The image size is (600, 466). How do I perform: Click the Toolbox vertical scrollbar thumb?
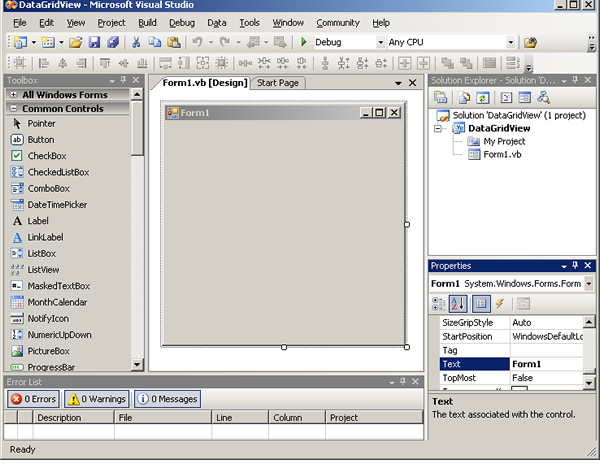(137, 128)
